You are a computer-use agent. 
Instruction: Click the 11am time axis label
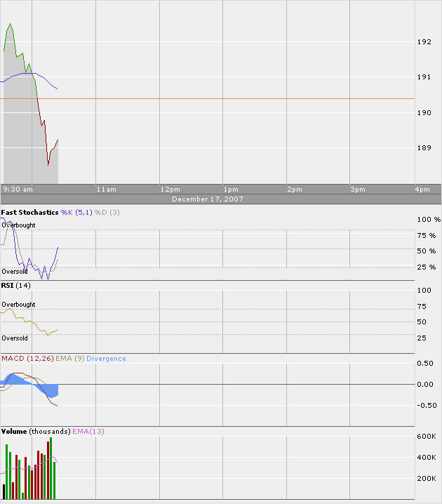click(x=107, y=190)
